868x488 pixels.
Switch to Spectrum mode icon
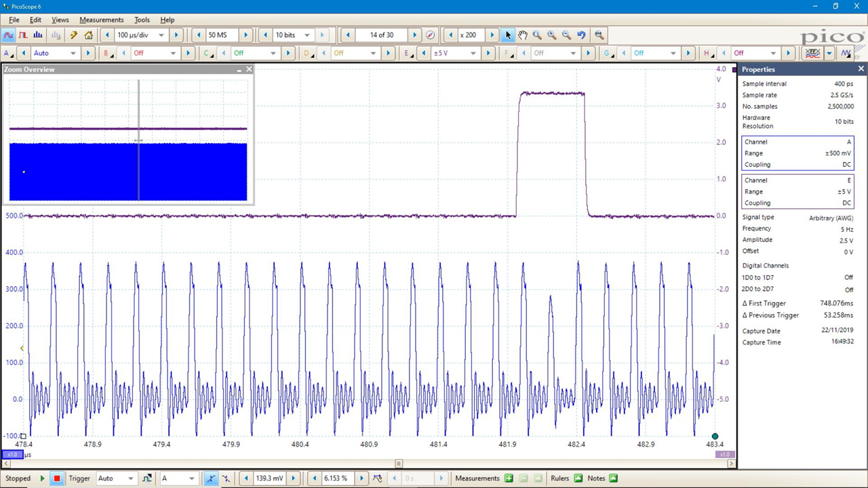tap(38, 35)
